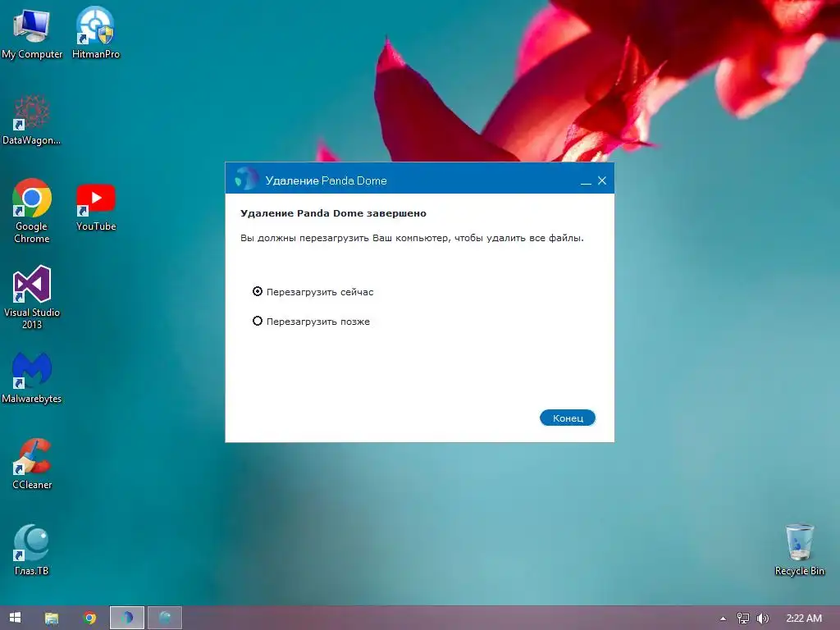Image resolution: width=840 pixels, height=630 pixels.
Task: Click the Panda Dome logo in title bar
Action: pyautogui.click(x=246, y=179)
